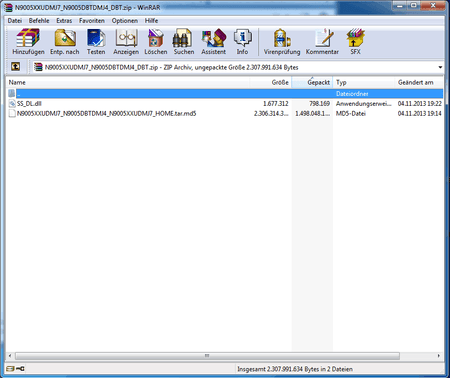Click the MD5-Datei type cell
The image size is (450, 378).
(x=351, y=114)
